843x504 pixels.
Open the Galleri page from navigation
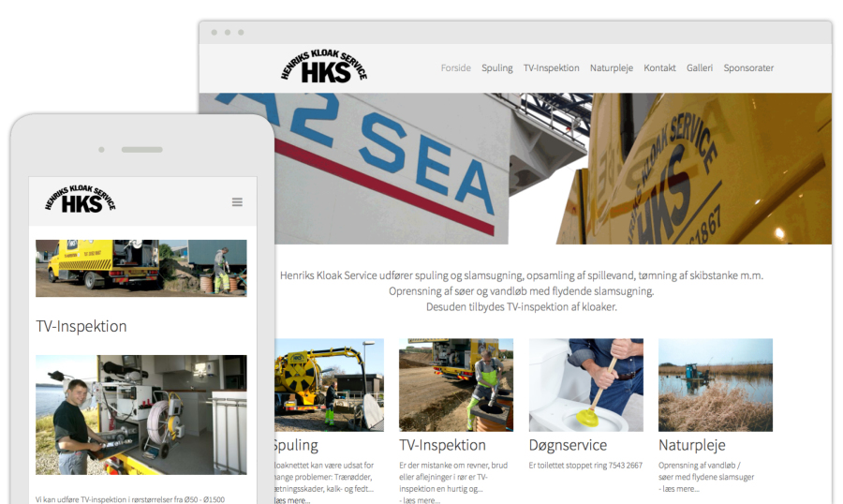point(700,68)
